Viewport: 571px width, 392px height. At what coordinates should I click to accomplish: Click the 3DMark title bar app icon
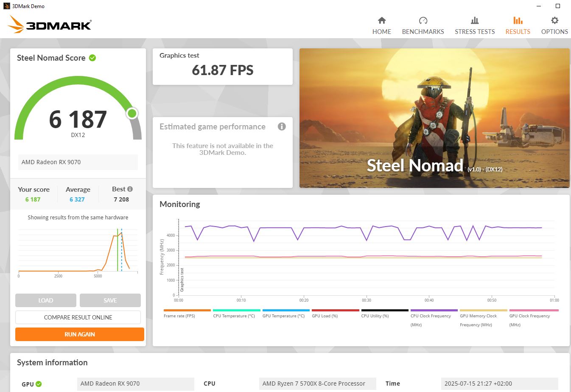[x=6, y=6]
